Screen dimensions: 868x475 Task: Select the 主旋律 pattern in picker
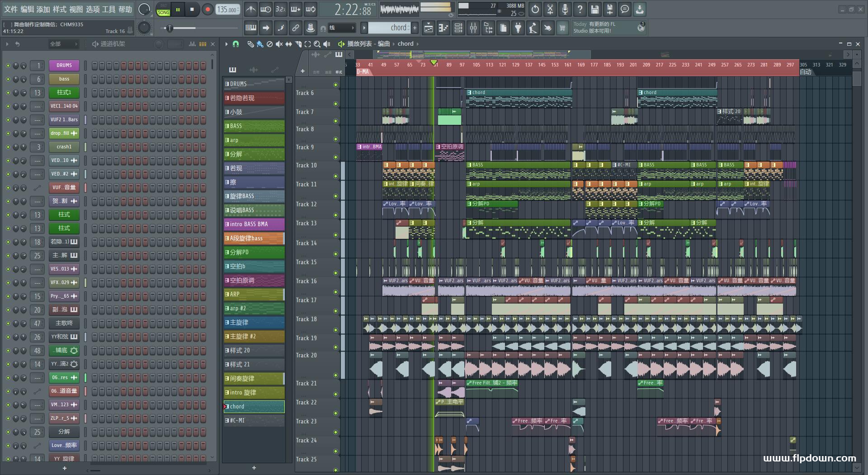(254, 322)
